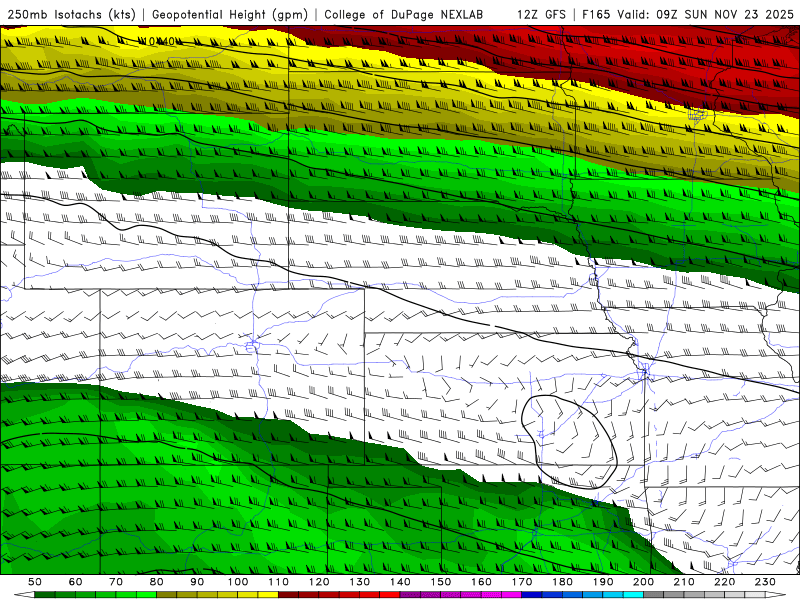Viewport: 800px width, 600px height.
Task: Click the '12Z GFS' model run label
Action: 541,14
